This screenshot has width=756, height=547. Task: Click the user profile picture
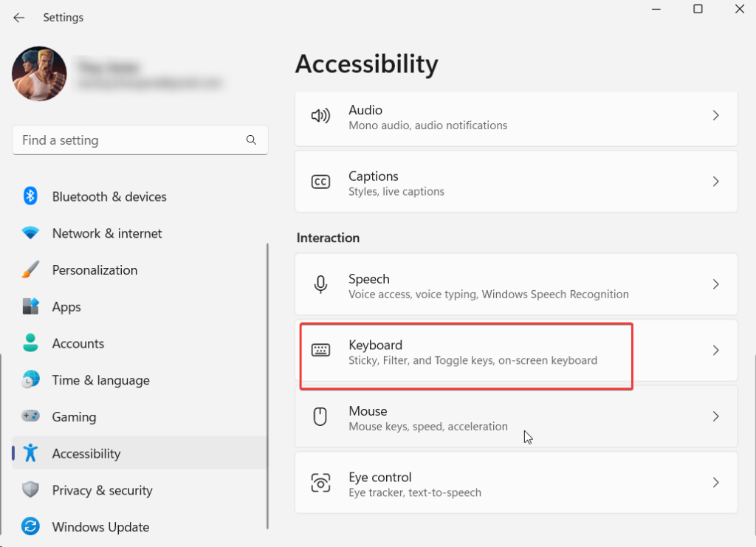(40, 75)
